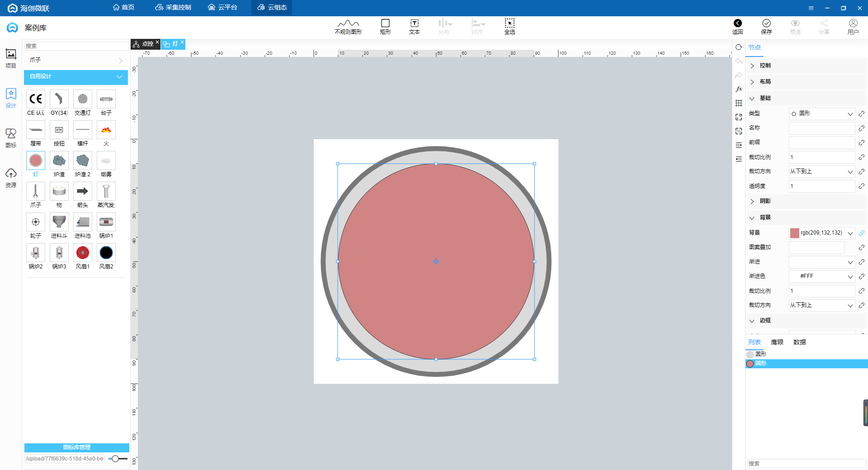Go back using the 返回 icon
The image size is (868, 470).
[x=737, y=27]
